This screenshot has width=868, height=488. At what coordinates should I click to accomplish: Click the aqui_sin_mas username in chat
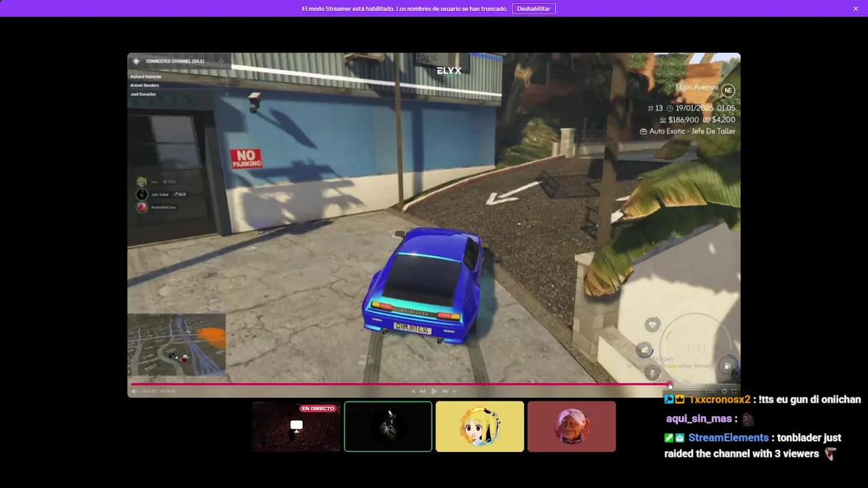point(700,419)
